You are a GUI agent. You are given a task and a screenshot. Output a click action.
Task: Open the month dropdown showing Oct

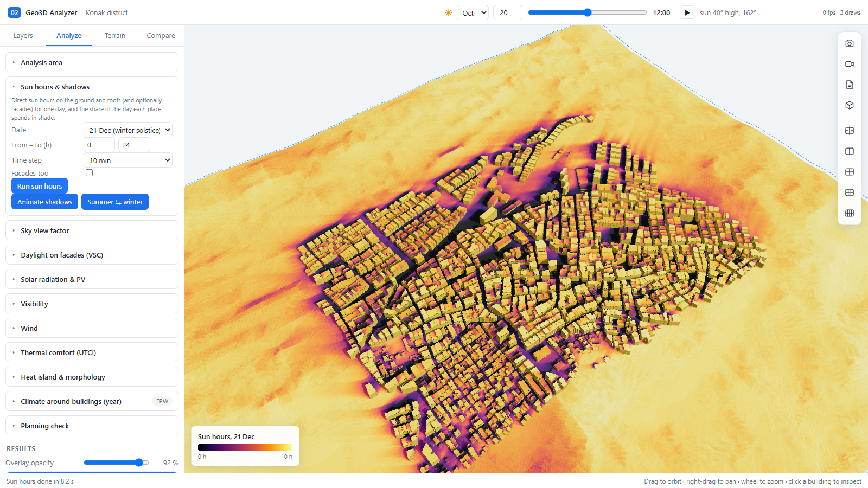pos(473,12)
